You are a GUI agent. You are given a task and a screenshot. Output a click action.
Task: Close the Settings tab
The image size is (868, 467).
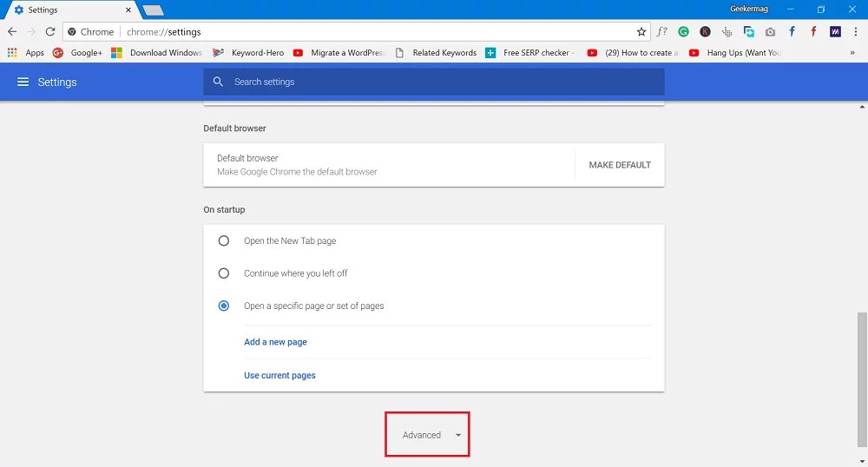click(x=128, y=10)
